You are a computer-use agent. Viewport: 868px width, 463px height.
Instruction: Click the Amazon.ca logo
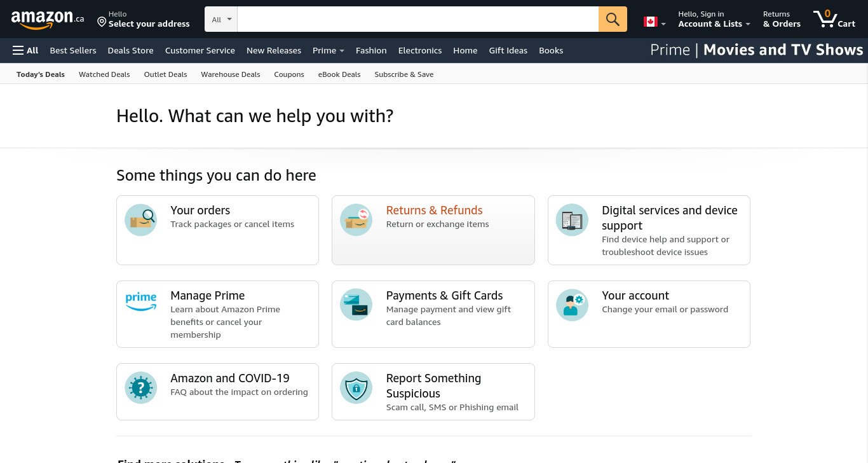coord(48,19)
